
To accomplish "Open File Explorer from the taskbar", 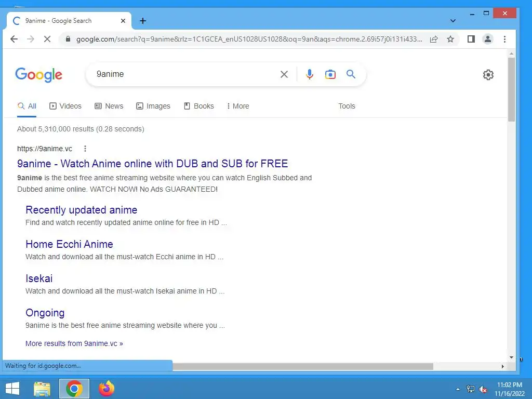I will point(42,389).
